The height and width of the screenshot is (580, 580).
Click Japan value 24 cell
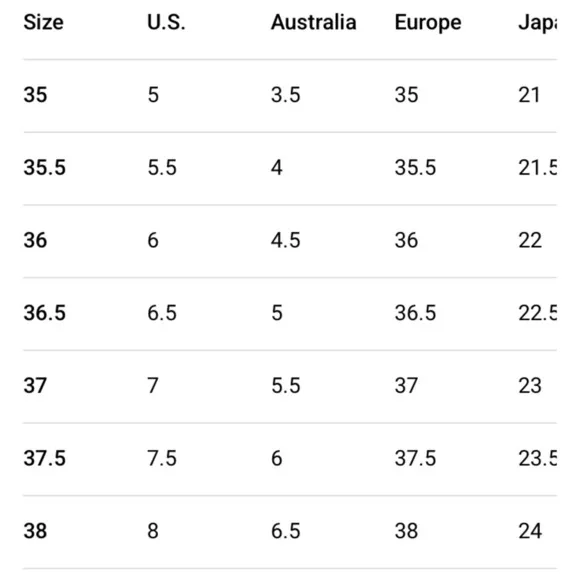pos(530,531)
